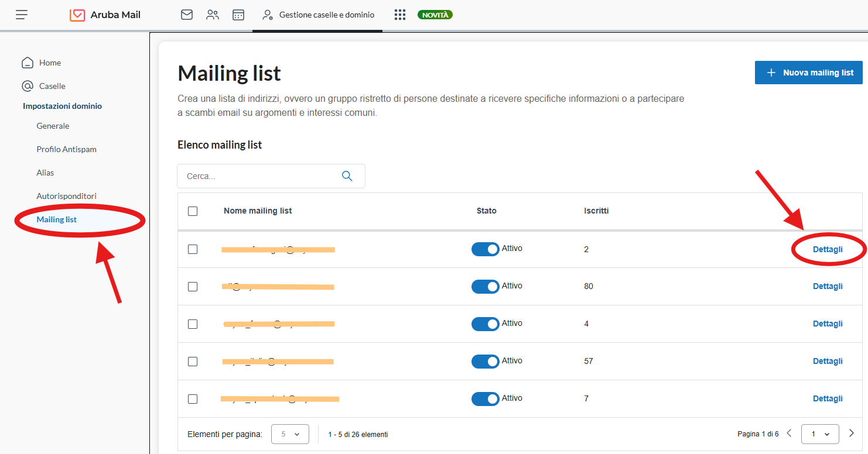868x454 pixels.
Task: Open Profilo Antispam settings
Action: (x=66, y=149)
